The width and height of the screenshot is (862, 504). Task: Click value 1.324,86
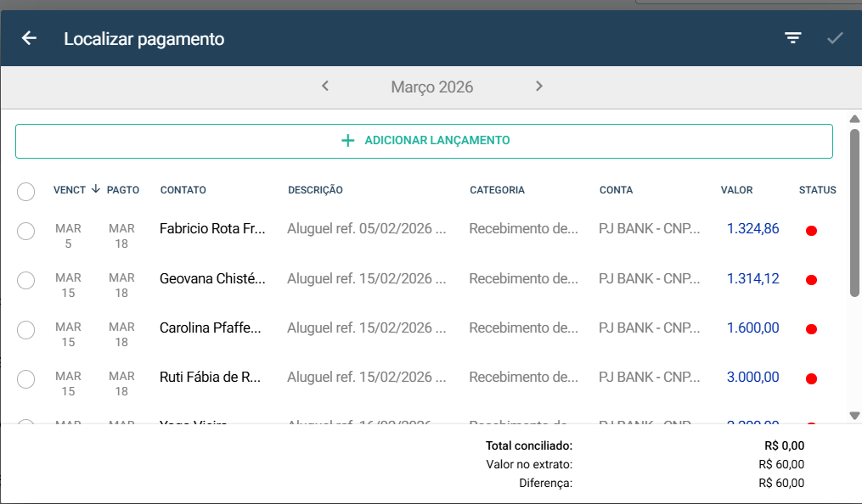pos(752,228)
